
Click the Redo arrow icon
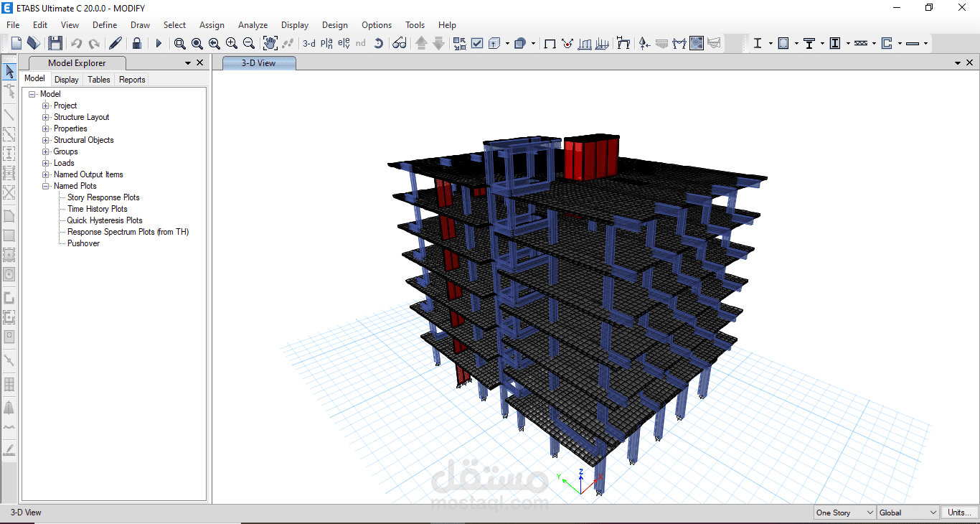94,44
